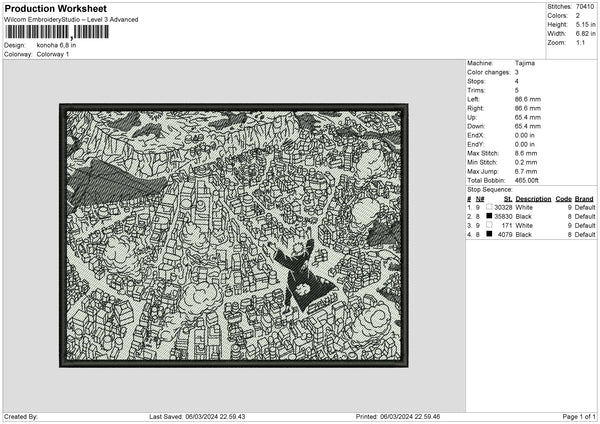Screen dimensions: 600x424
Task: Click the Total Bobbin value 465.00ft
Action: [529, 179]
